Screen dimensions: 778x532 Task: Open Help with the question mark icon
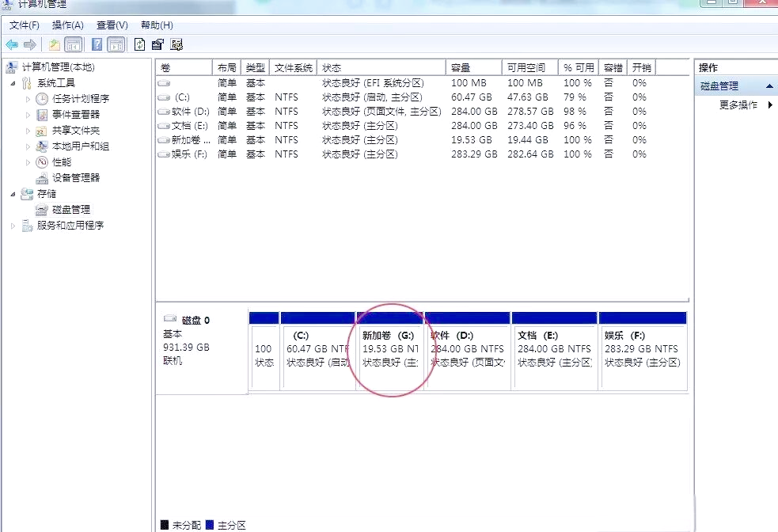coord(97,44)
